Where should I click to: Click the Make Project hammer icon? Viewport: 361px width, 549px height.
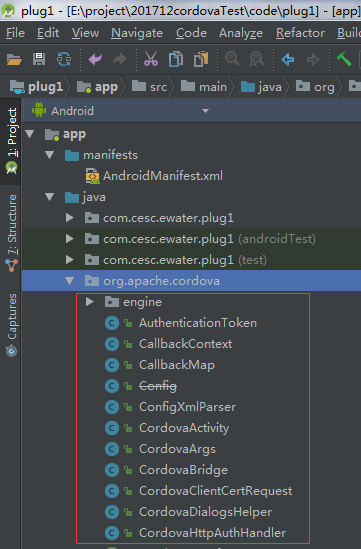point(343,59)
